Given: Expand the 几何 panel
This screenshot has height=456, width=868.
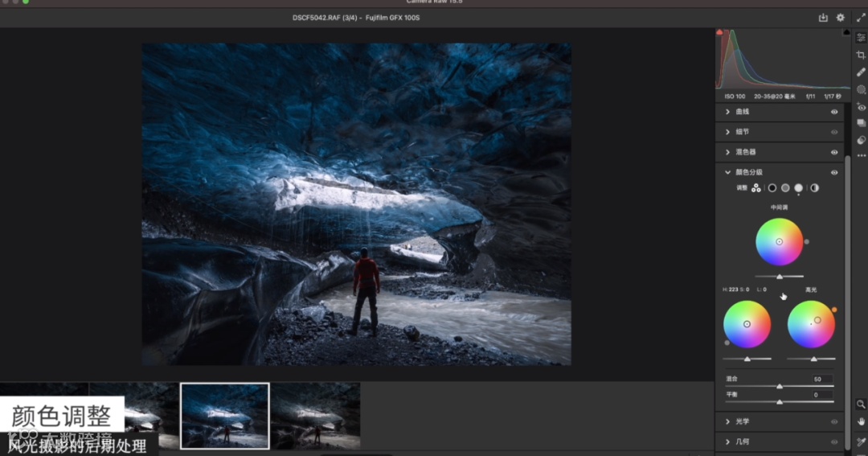Looking at the screenshot, I should [x=728, y=442].
